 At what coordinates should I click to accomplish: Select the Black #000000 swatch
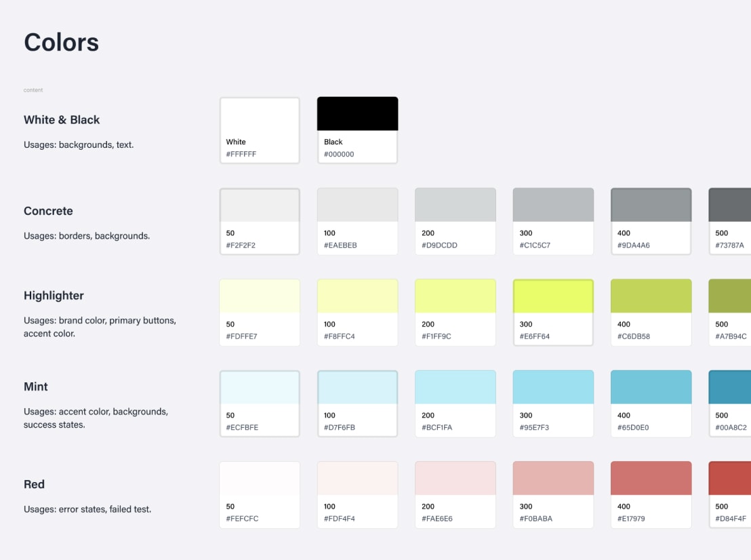(x=357, y=129)
